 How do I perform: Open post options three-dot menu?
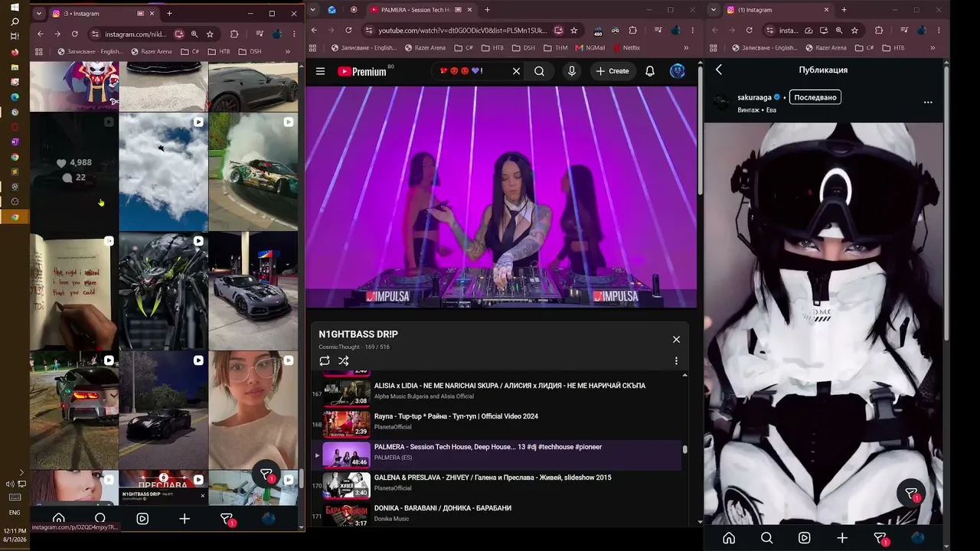coord(928,102)
